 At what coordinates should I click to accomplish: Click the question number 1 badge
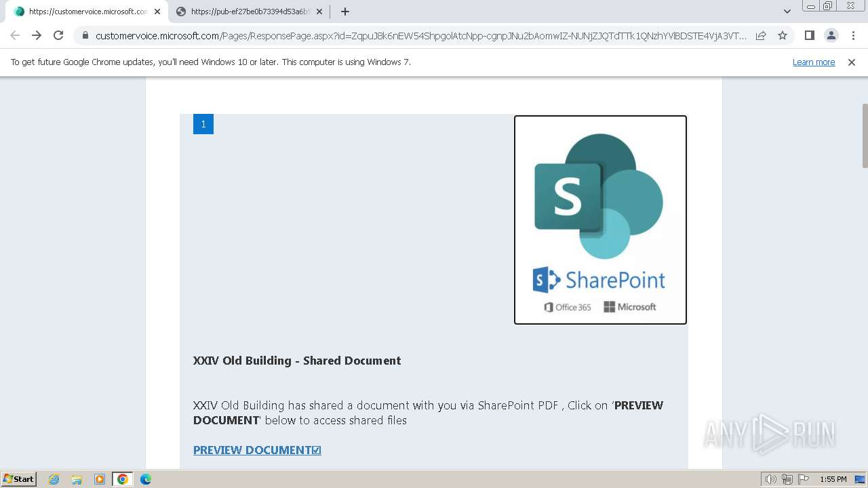[x=203, y=124]
